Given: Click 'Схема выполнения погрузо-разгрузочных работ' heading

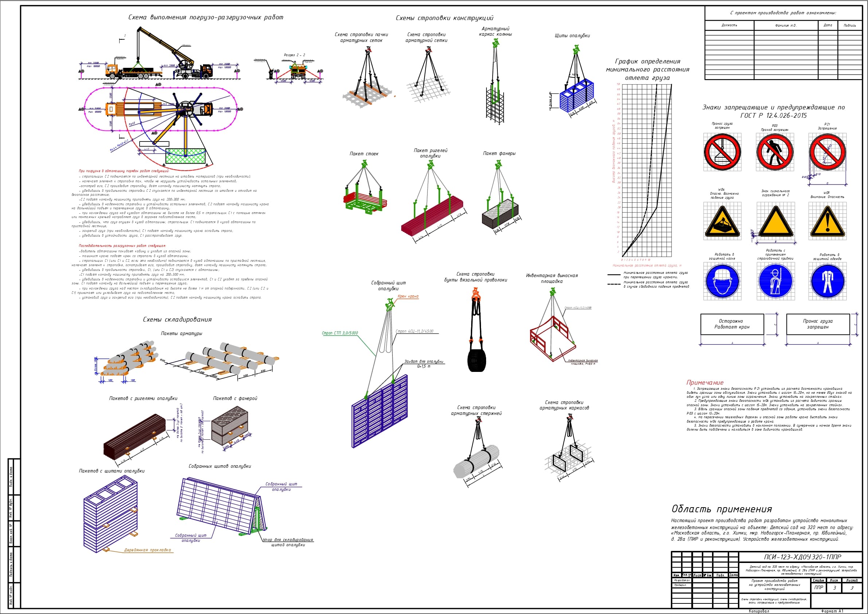Looking at the screenshot, I should coord(206,18).
